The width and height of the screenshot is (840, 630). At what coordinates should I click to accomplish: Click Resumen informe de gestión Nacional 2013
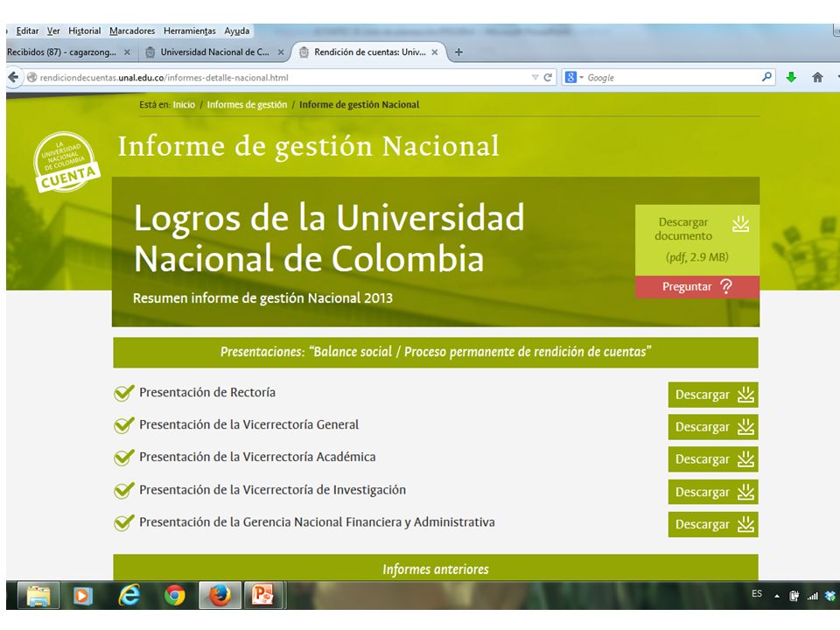click(x=263, y=297)
